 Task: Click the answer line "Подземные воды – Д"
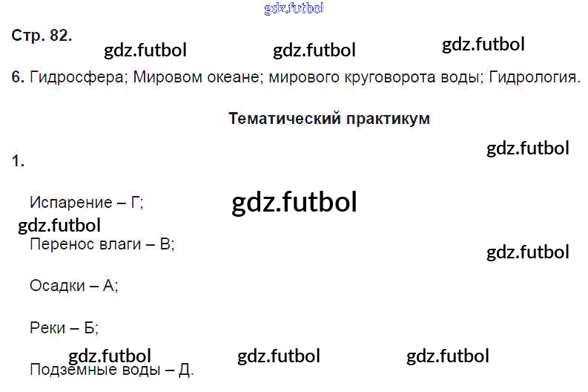(111, 369)
